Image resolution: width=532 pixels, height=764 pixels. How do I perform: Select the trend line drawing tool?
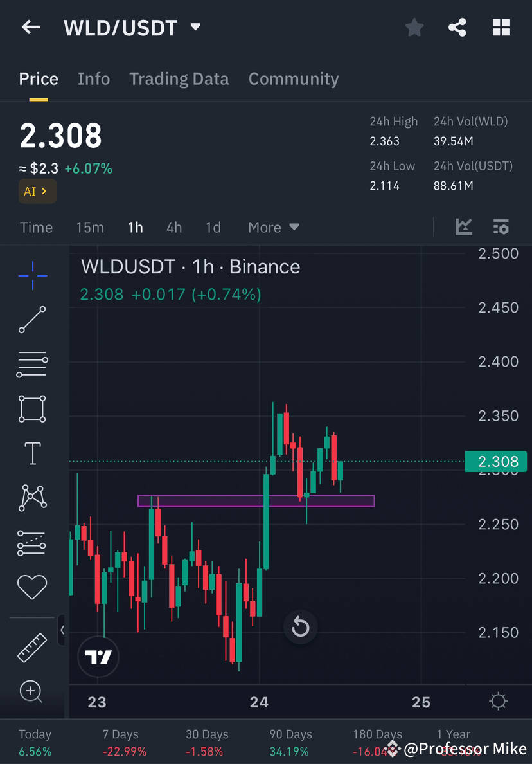click(x=32, y=320)
